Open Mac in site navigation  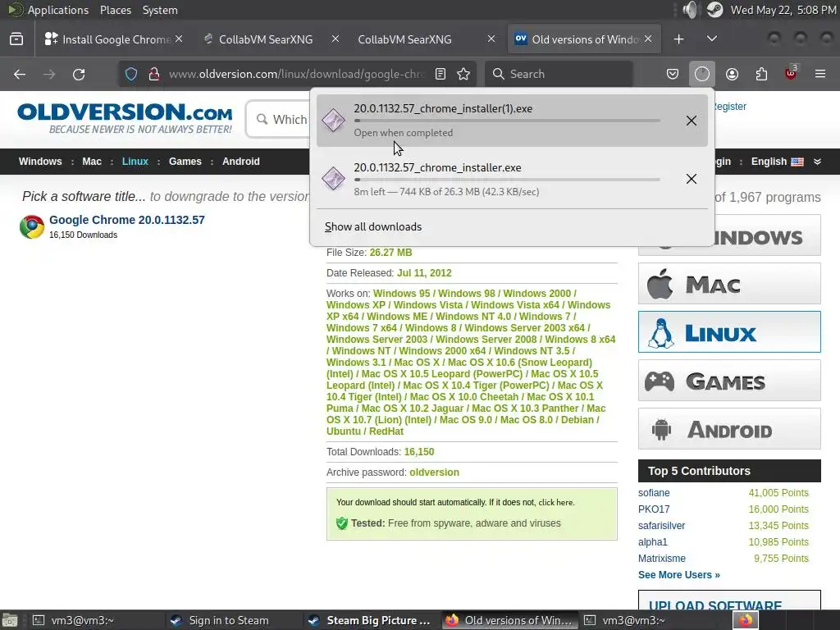(92, 162)
